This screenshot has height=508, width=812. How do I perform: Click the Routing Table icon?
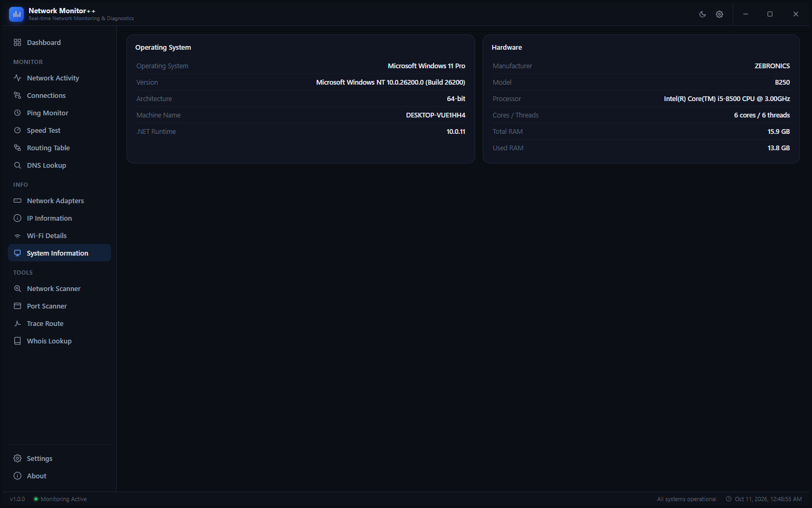tap(17, 148)
